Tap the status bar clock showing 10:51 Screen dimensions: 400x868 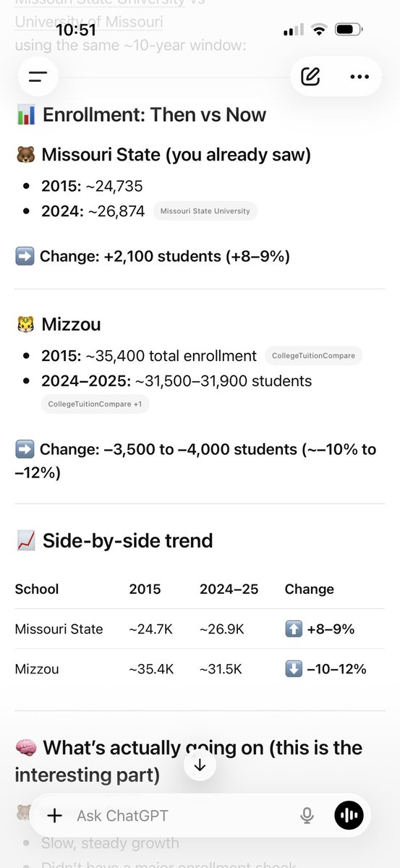(x=76, y=30)
